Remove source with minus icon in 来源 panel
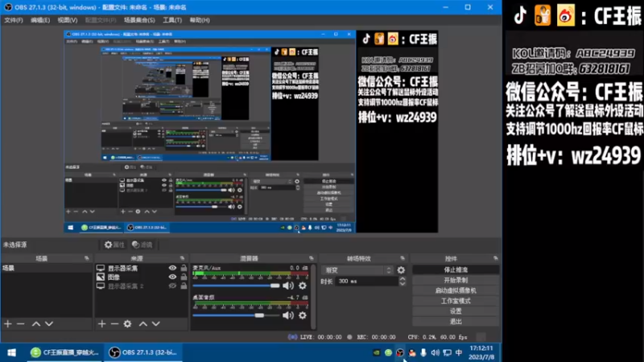This screenshot has width=644, height=362. (114, 324)
